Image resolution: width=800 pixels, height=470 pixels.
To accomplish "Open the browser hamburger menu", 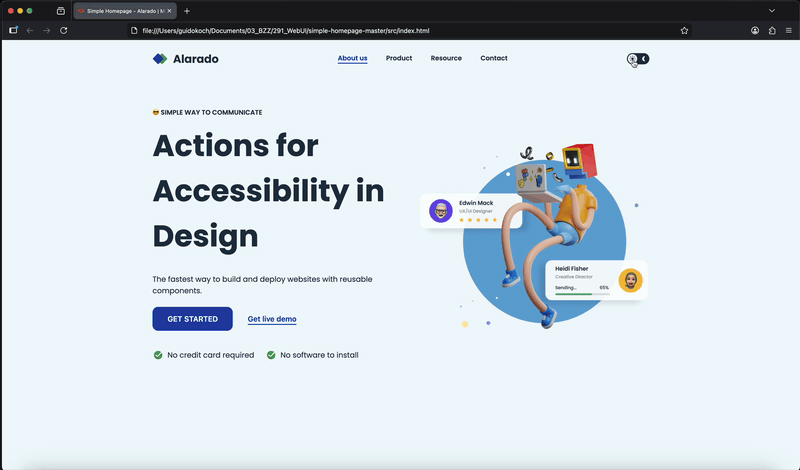I will coord(789,31).
